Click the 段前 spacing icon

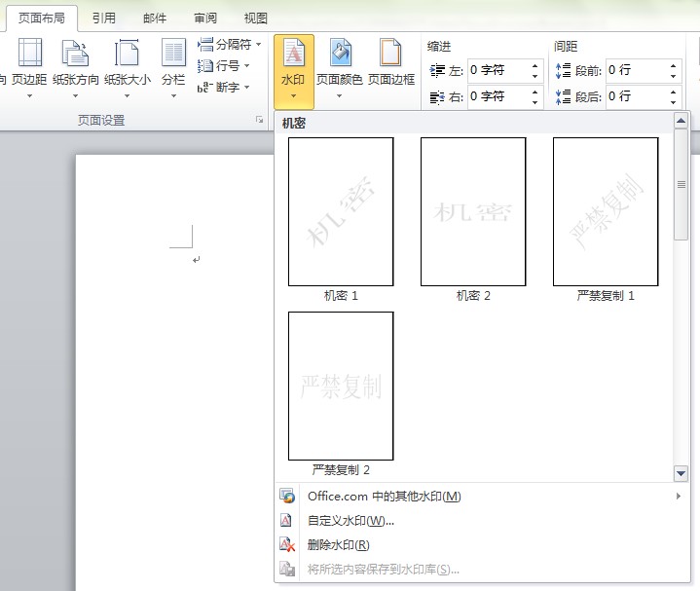(x=563, y=70)
